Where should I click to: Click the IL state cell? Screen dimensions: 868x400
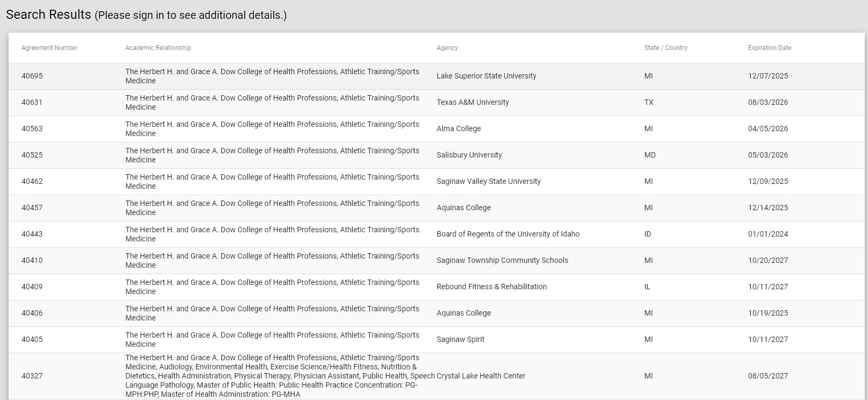click(647, 287)
